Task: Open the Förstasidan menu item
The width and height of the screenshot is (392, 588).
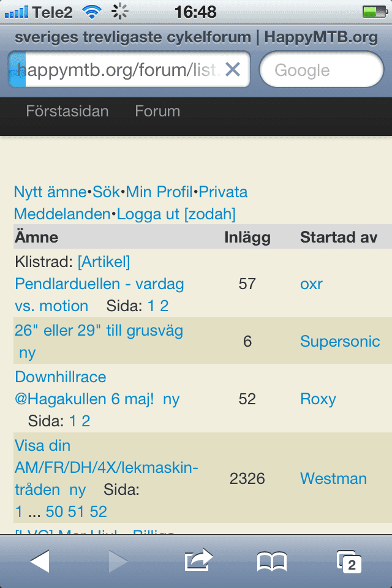Action: point(67,111)
